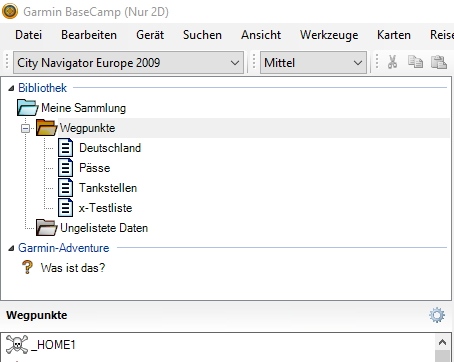The width and height of the screenshot is (454, 362).
Task: Select the Wegpunkte folder label
Action: (87, 128)
